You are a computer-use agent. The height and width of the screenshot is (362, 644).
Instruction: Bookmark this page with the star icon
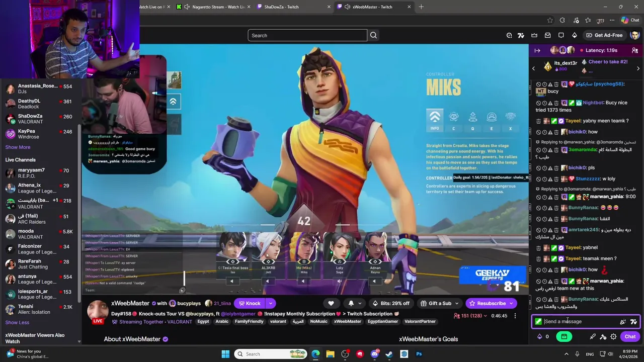(550, 20)
